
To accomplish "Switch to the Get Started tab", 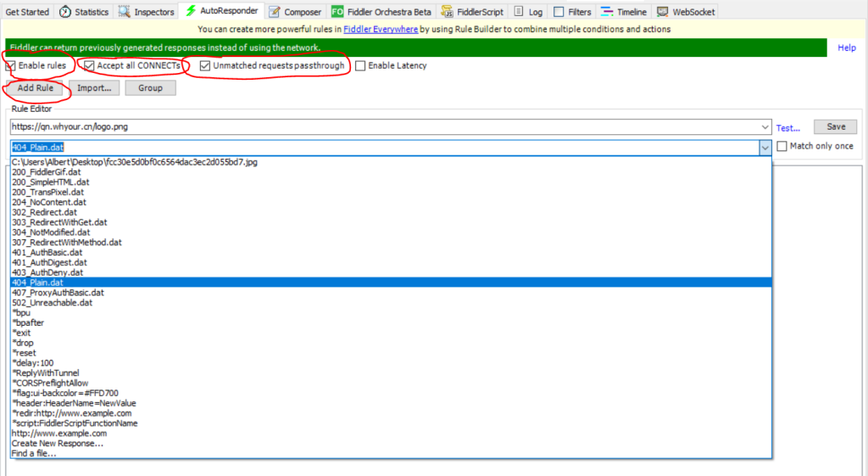I will pyautogui.click(x=27, y=12).
